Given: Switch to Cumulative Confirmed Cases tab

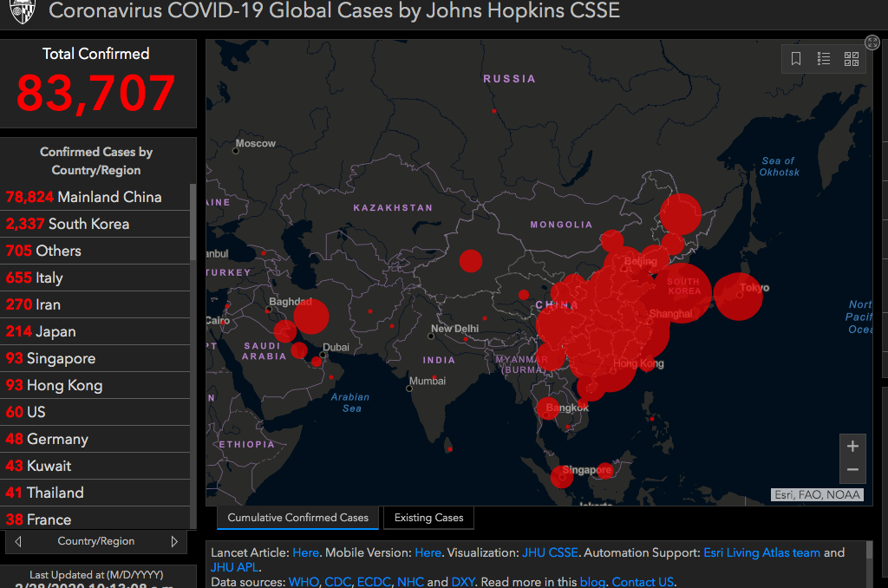Looking at the screenshot, I should coord(298,518).
